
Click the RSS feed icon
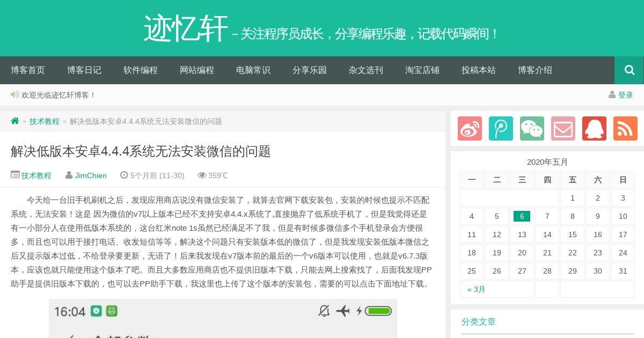(625, 129)
